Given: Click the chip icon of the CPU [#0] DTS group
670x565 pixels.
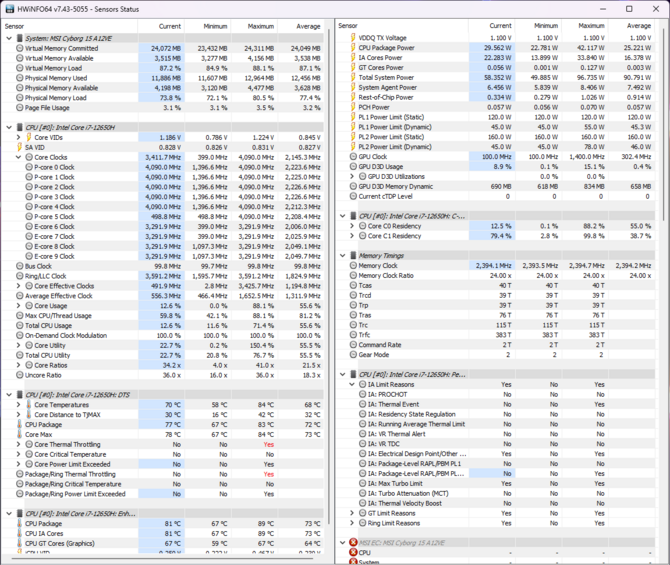Looking at the screenshot, I should click(x=19, y=394).
